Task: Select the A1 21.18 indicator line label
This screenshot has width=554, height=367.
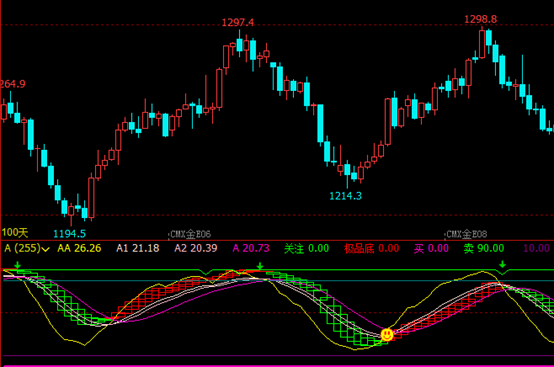Action: point(137,248)
